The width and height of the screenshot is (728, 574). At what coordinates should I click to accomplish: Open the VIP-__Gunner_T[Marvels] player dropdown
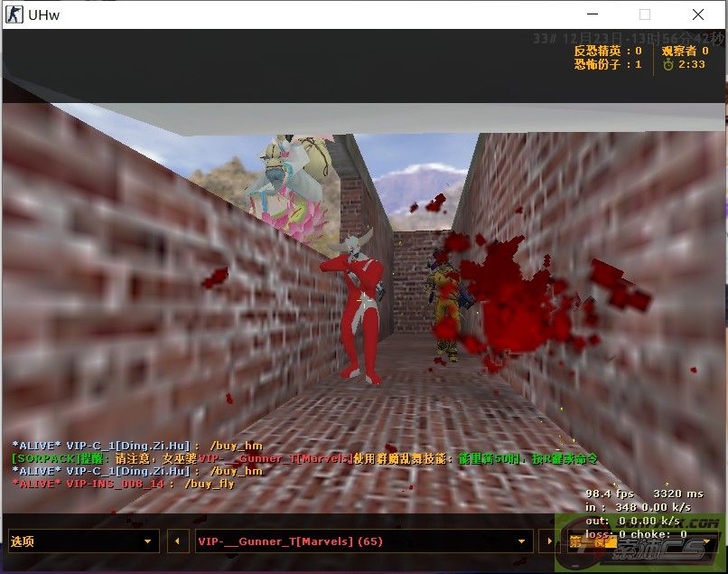click(363, 541)
